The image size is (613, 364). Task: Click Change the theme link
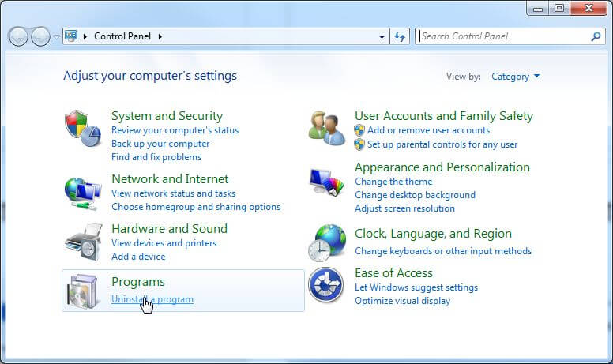(x=393, y=182)
